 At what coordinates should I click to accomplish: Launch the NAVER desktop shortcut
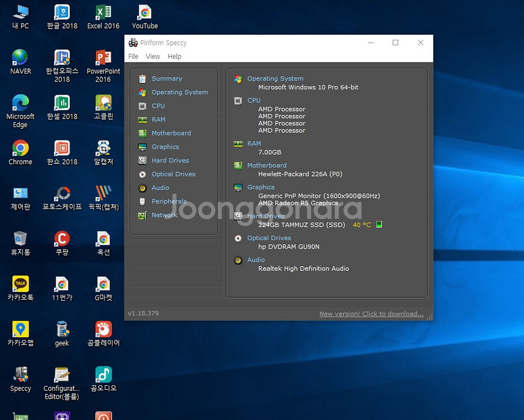click(21, 62)
